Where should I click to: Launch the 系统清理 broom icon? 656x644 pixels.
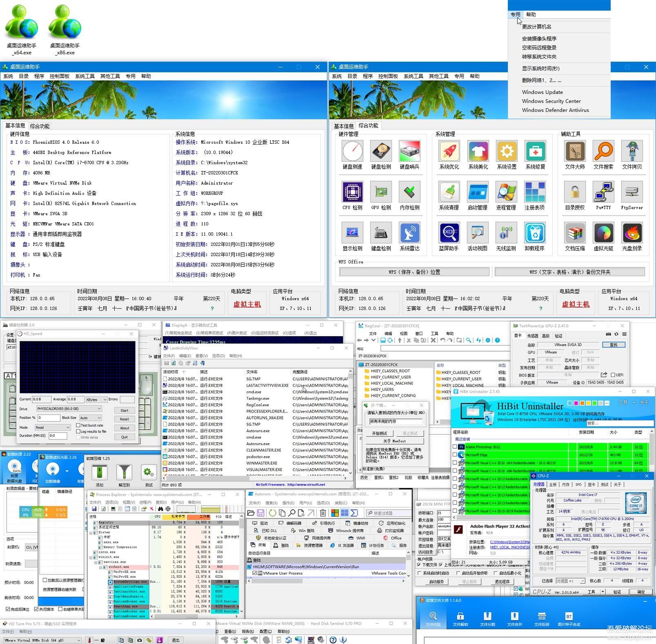[x=449, y=192]
